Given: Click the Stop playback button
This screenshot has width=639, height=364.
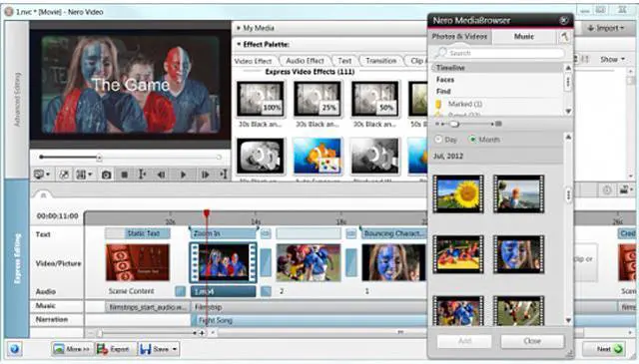Looking at the screenshot, I should 124,175.
